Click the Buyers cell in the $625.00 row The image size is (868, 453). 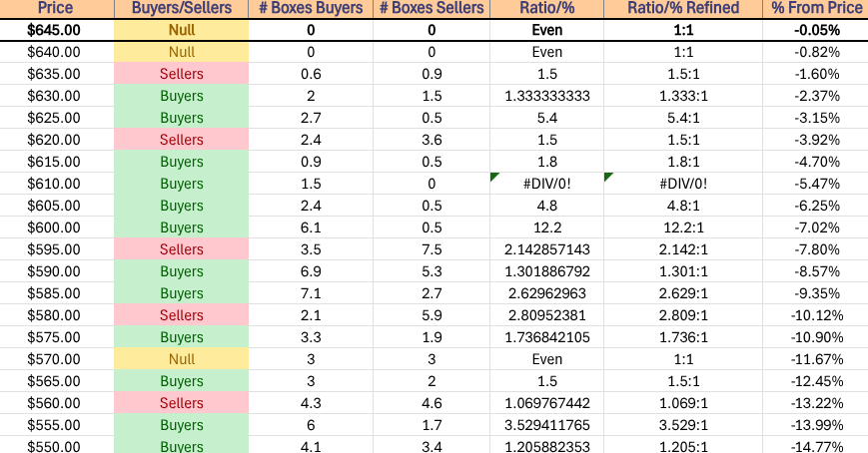tap(182, 118)
